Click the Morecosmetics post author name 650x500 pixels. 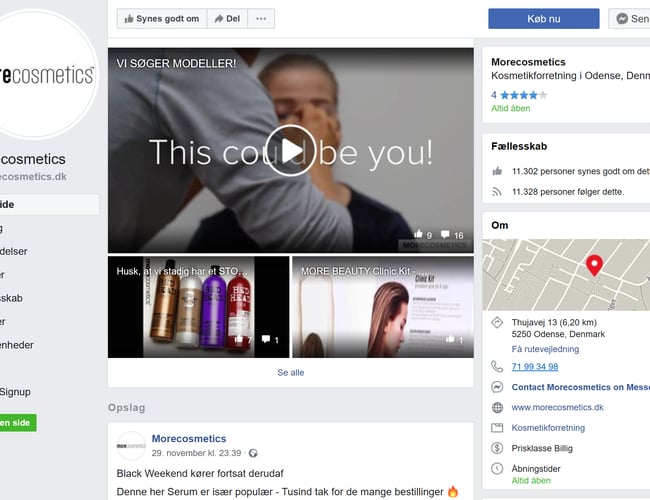click(x=189, y=438)
